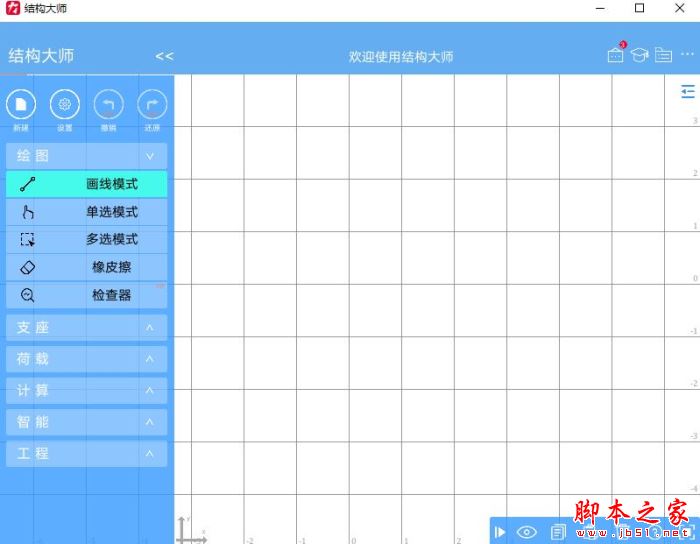Click the play step icon in bottom bar
The image size is (700, 544).
point(500,532)
